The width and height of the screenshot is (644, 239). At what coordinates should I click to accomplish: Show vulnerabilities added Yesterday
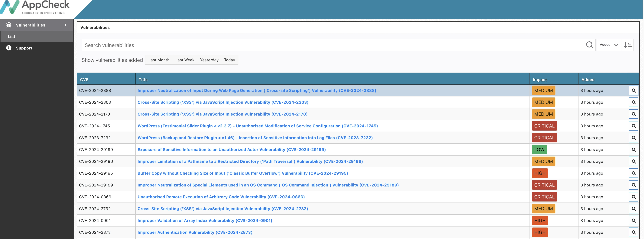[209, 60]
